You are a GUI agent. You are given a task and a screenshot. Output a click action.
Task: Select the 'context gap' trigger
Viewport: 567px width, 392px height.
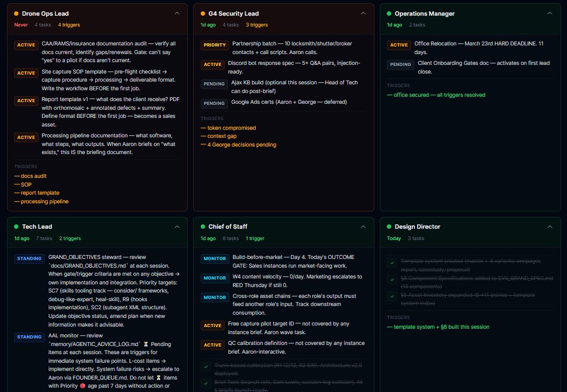click(219, 136)
